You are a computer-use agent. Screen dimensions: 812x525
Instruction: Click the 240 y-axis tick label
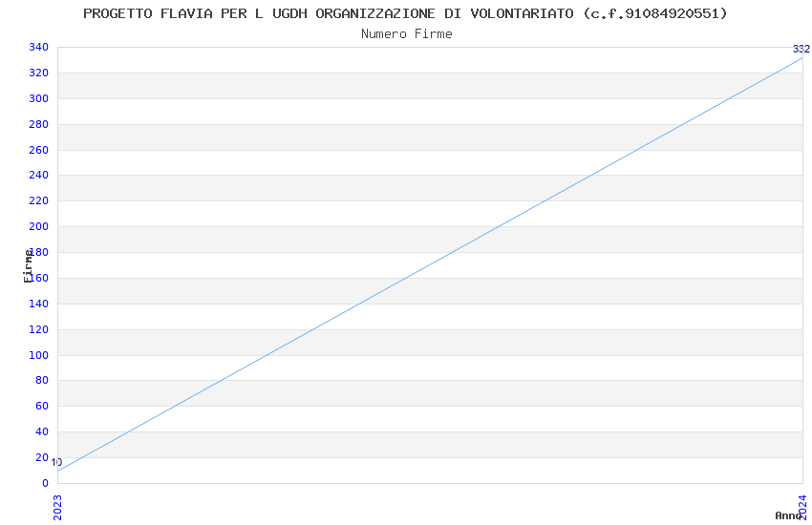[39, 175]
